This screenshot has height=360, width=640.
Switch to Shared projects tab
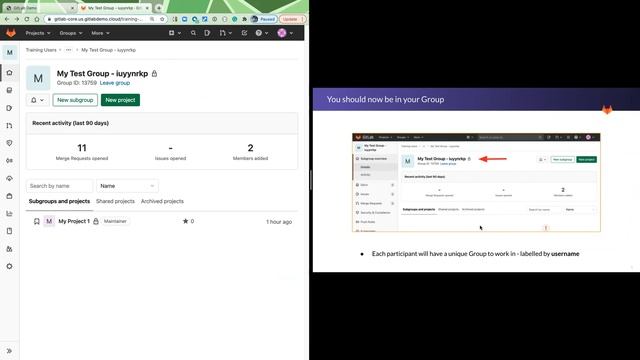(x=115, y=202)
